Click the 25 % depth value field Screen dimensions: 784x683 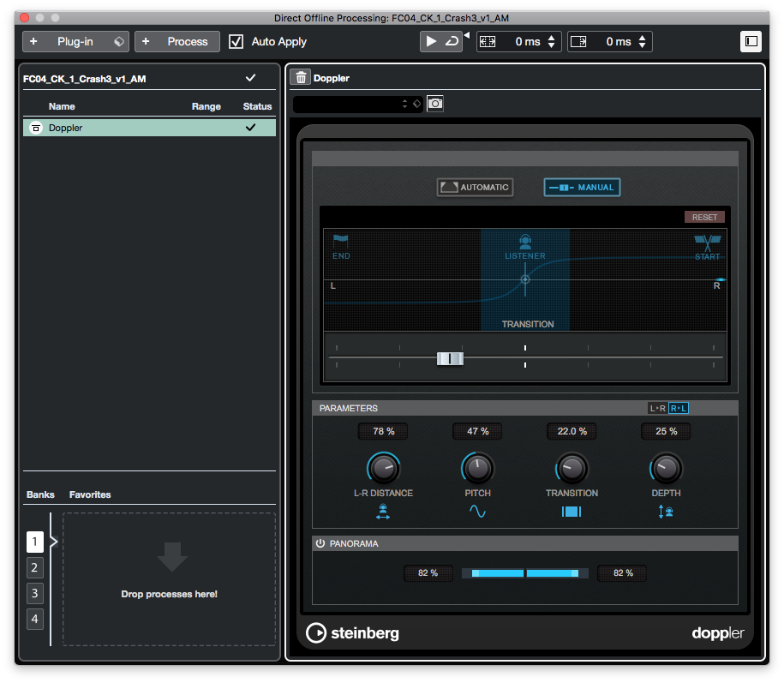pos(666,431)
